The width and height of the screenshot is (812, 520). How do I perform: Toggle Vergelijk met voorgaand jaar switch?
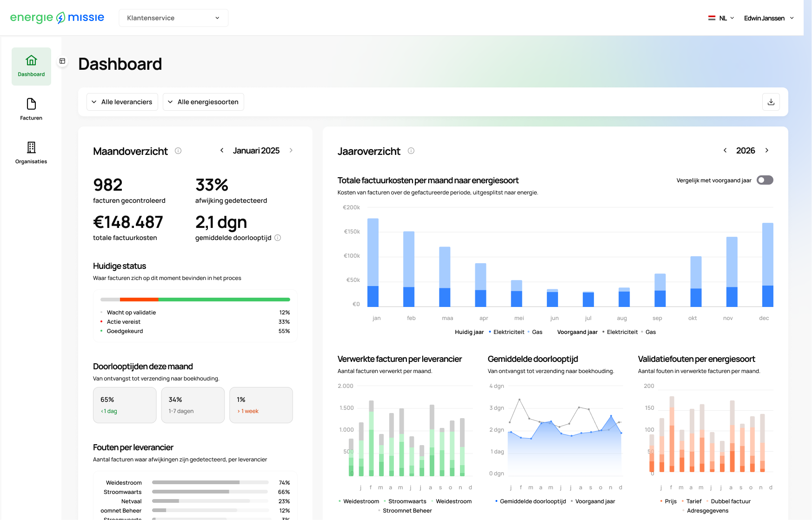point(765,180)
